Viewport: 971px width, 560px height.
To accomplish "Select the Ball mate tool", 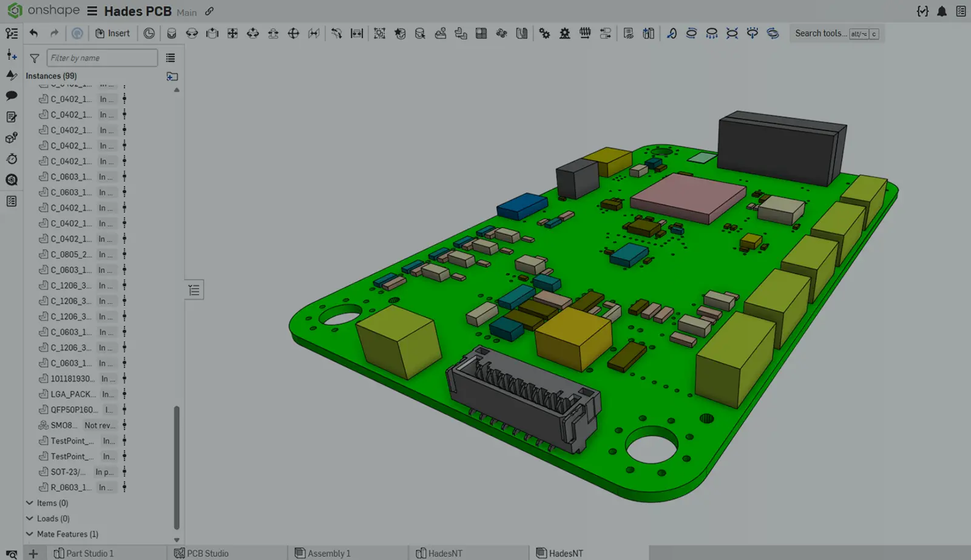I will tap(294, 33).
